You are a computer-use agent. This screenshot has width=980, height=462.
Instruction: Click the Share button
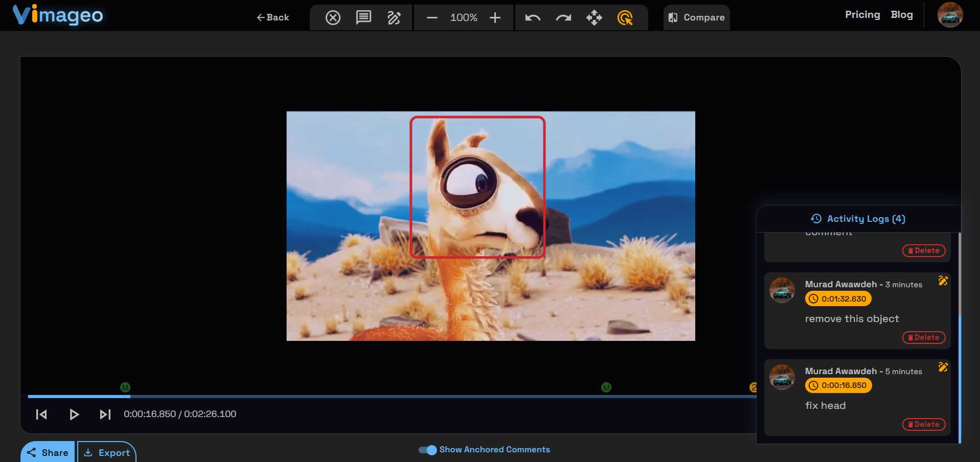click(x=48, y=452)
